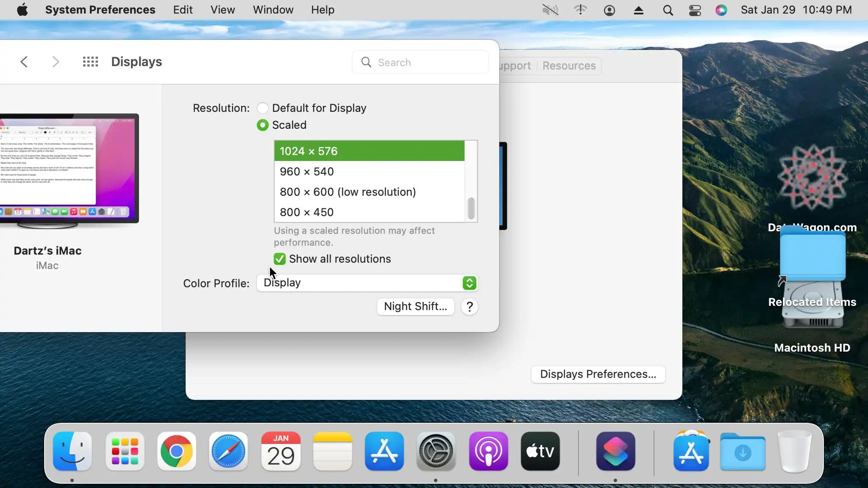Click the Night Shift button
Screen dimensions: 868x488
(x=415, y=307)
